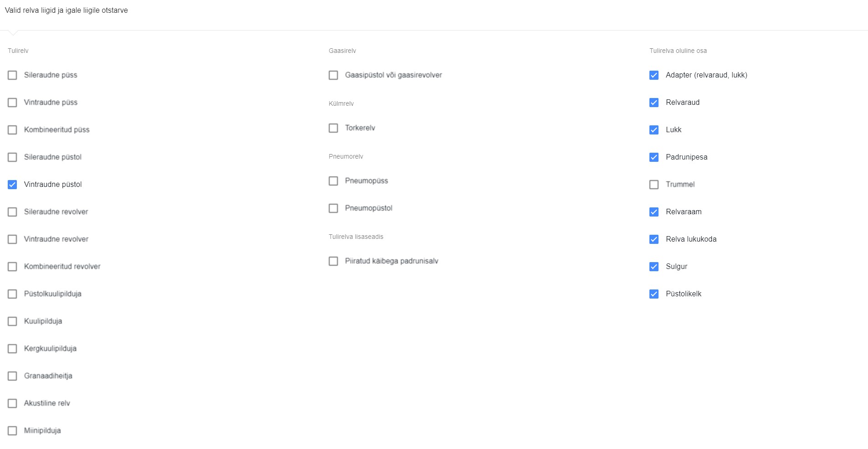Tick Kombineeritud püss checkbox
The width and height of the screenshot is (868, 449).
(x=12, y=130)
